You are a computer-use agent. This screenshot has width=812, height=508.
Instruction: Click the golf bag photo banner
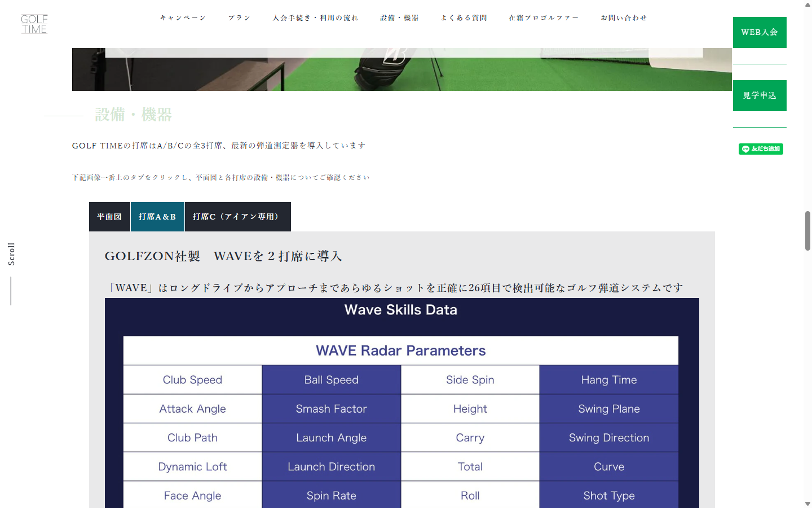(402, 69)
